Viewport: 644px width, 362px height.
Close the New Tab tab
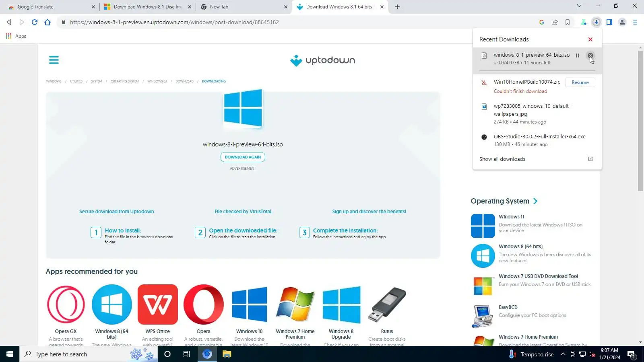point(286,7)
